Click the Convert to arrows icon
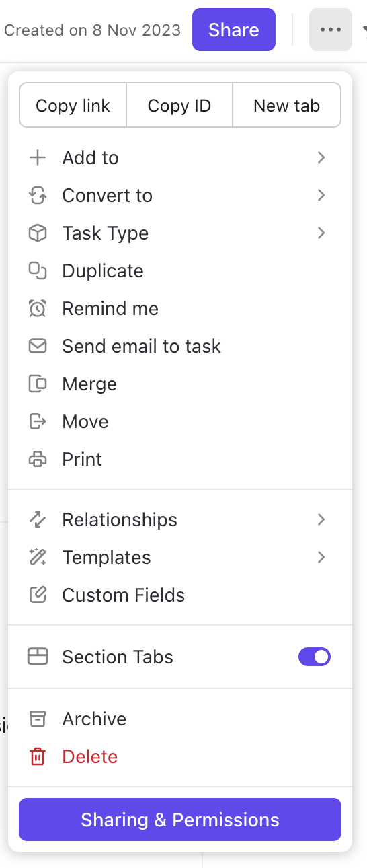This screenshot has width=367, height=868. pyautogui.click(x=38, y=196)
